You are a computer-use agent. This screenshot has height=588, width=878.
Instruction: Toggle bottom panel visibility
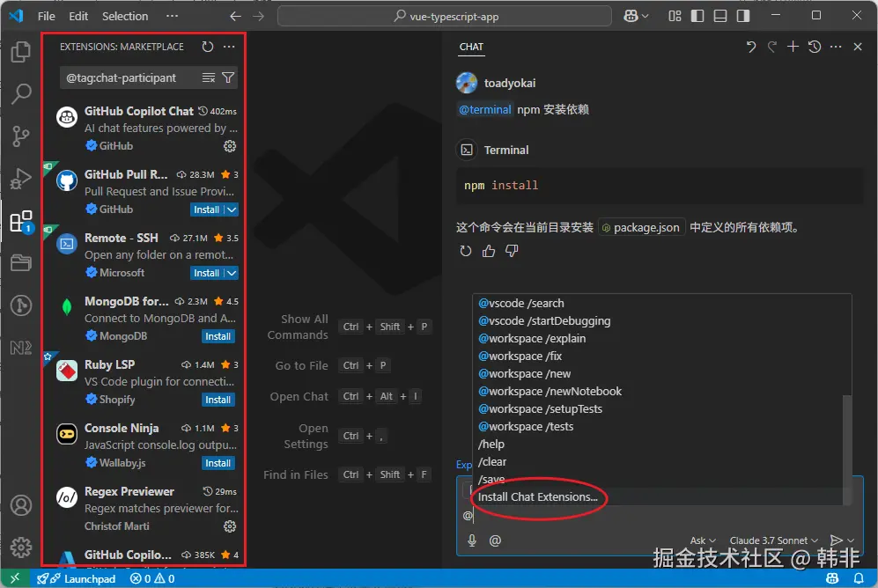tap(720, 16)
